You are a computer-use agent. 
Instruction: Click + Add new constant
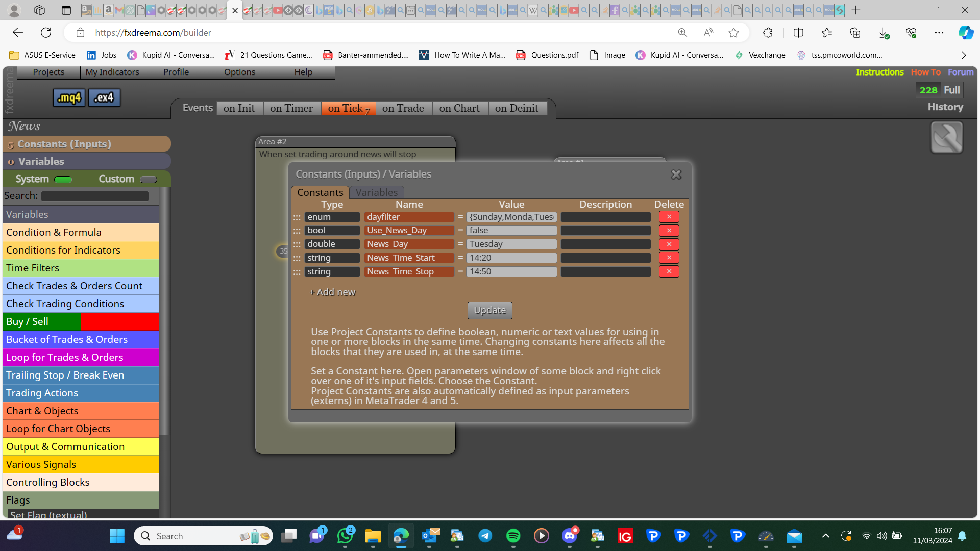332,292
